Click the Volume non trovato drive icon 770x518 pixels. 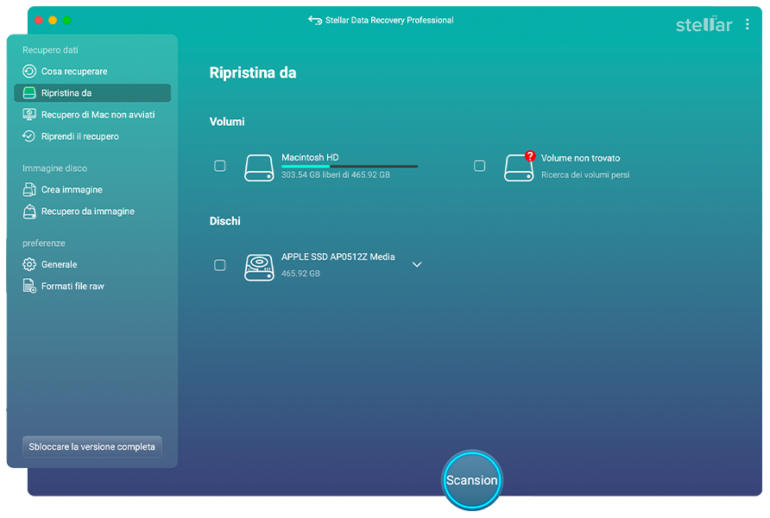[519, 167]
